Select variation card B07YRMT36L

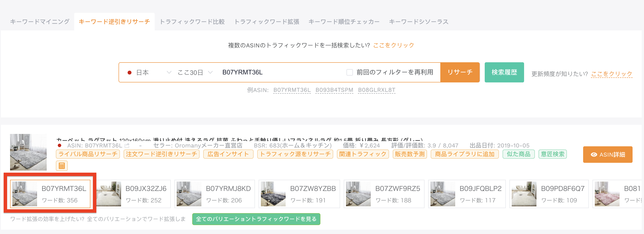(50, 194)
